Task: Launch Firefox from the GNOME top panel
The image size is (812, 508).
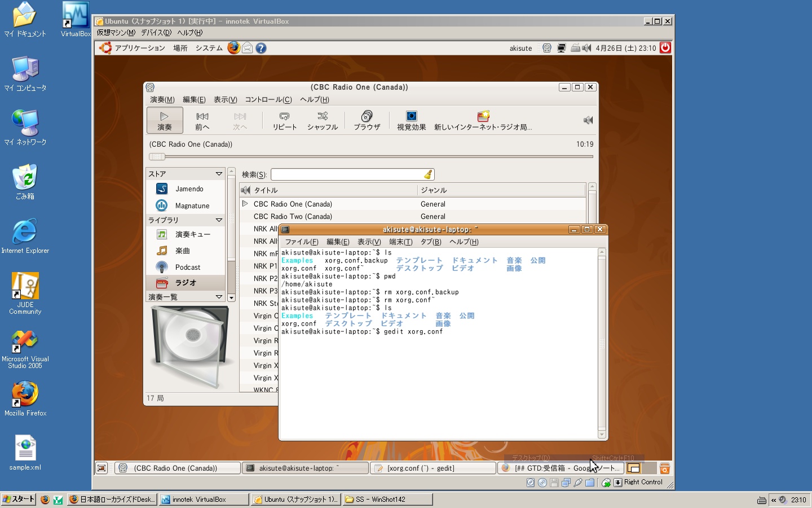Action: [233, 48]
